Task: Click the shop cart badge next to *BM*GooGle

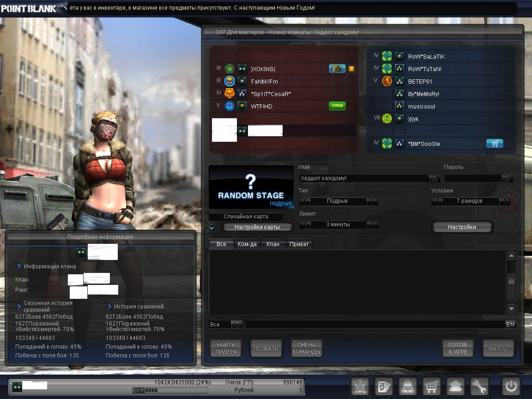Action: coord(495,144)
